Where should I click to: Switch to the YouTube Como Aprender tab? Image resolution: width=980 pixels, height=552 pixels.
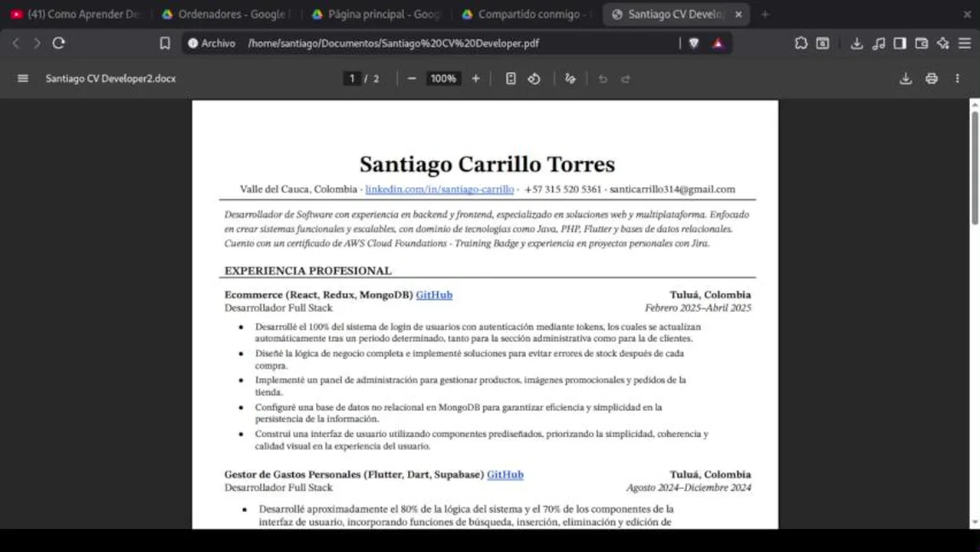[77, 15]
